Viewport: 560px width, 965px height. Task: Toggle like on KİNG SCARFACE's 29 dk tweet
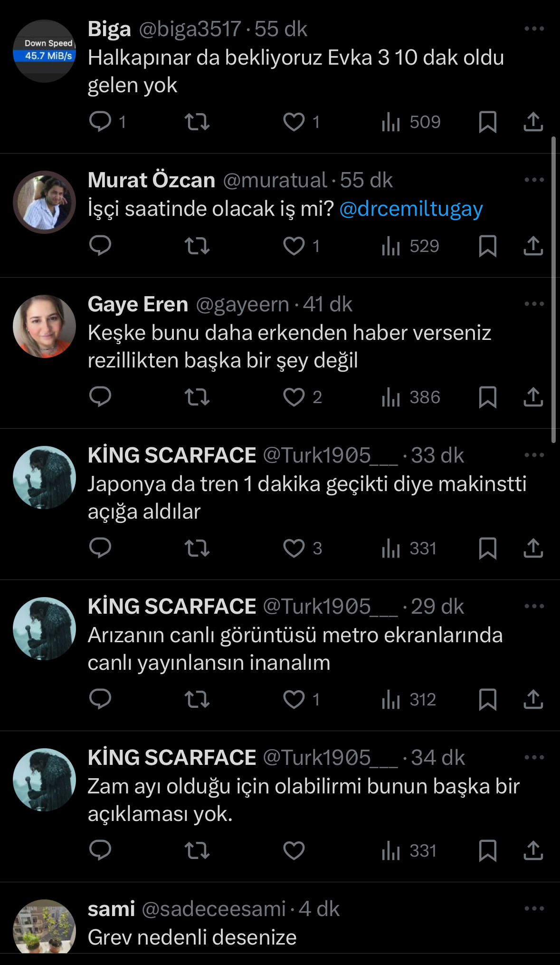295,699
